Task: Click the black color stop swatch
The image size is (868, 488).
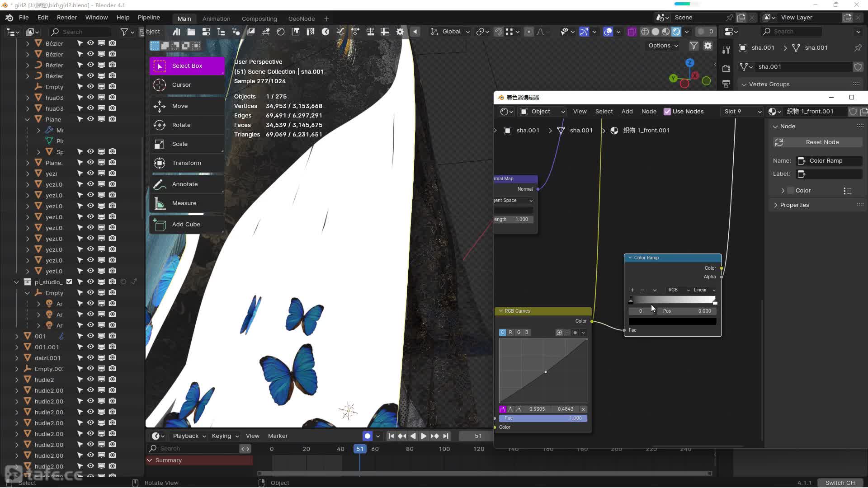Action: [672, 321]
